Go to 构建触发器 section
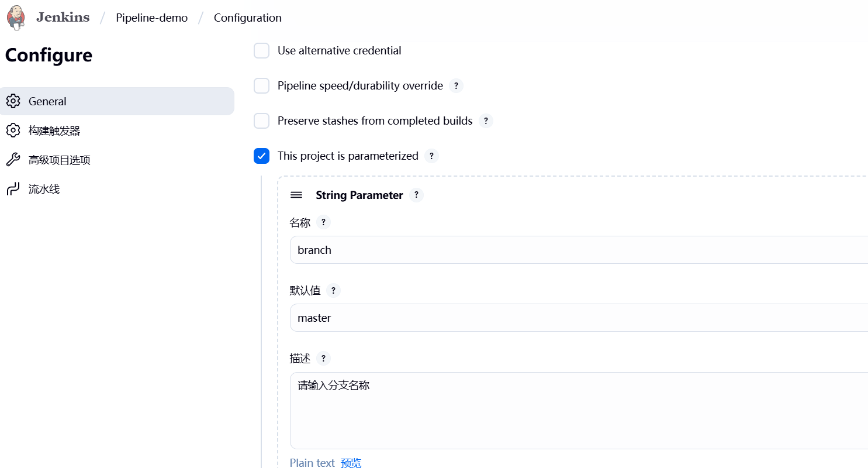 (x=54, y=130)
